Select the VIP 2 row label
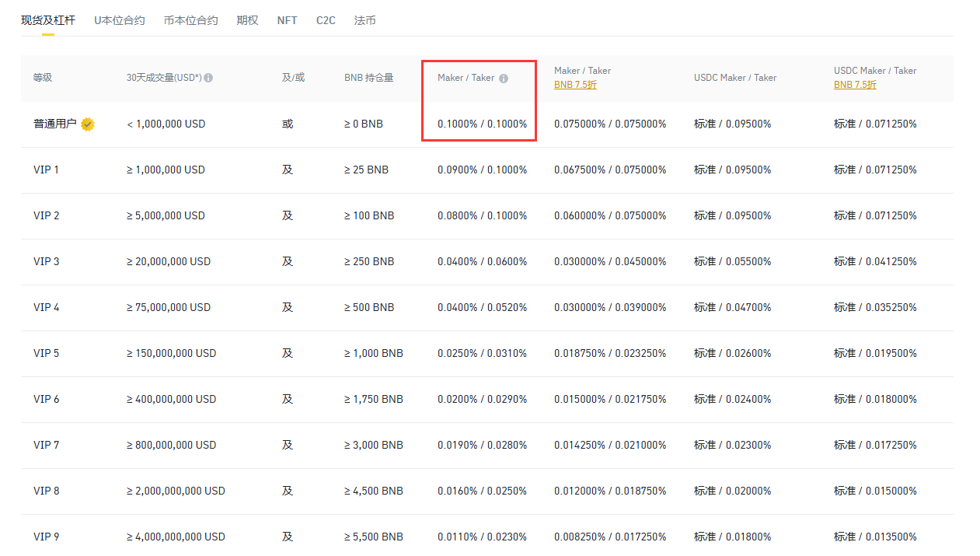Viewport: 980px width, 556px height. click(47, 215)
